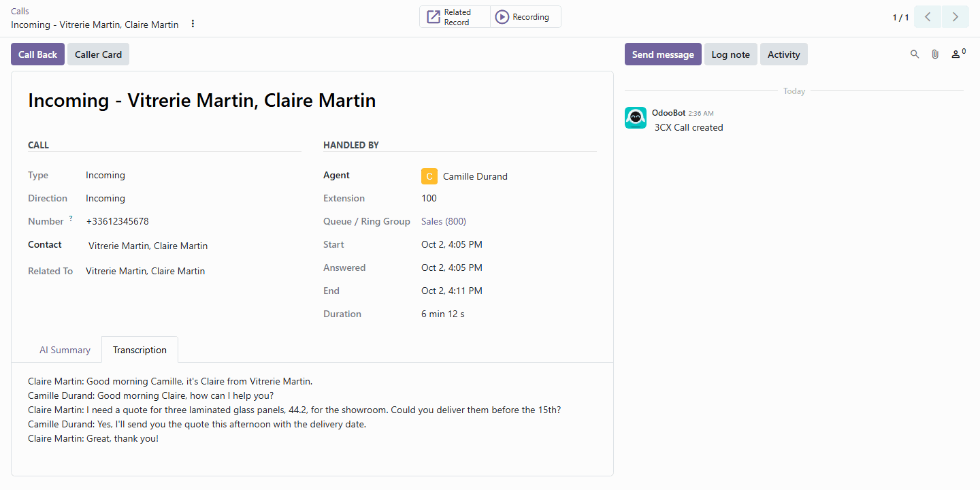Viewport: 980px width, 490px height.
Task: Click the Queue value Sales (800)
Action: click(444, 221)
